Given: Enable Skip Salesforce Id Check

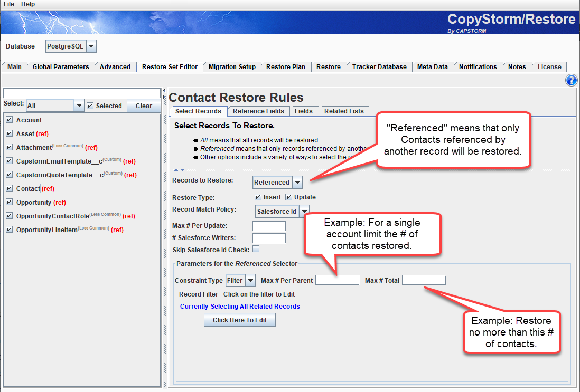Looking at the screenshot, I should point(256,249).
